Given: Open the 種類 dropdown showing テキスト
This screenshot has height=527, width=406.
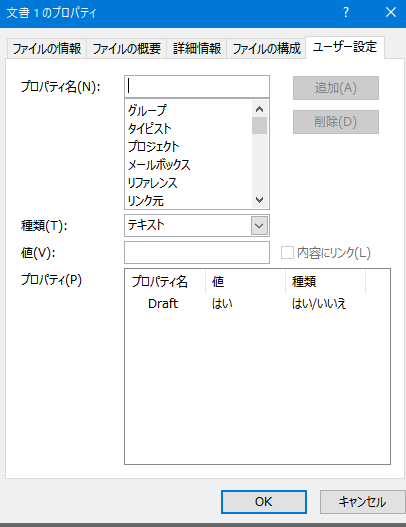Looking at the screenshot, I should tap(197, 225).
